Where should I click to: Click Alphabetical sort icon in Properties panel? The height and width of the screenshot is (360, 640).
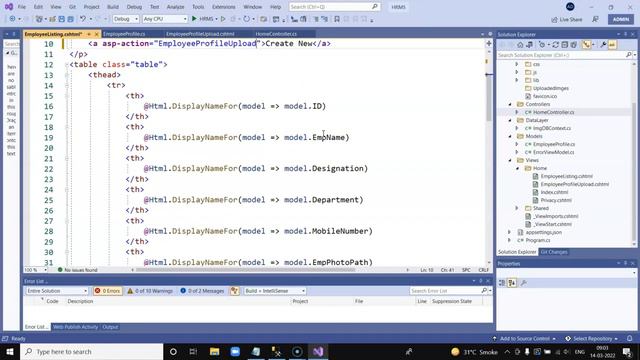click(x=512, y=282)
